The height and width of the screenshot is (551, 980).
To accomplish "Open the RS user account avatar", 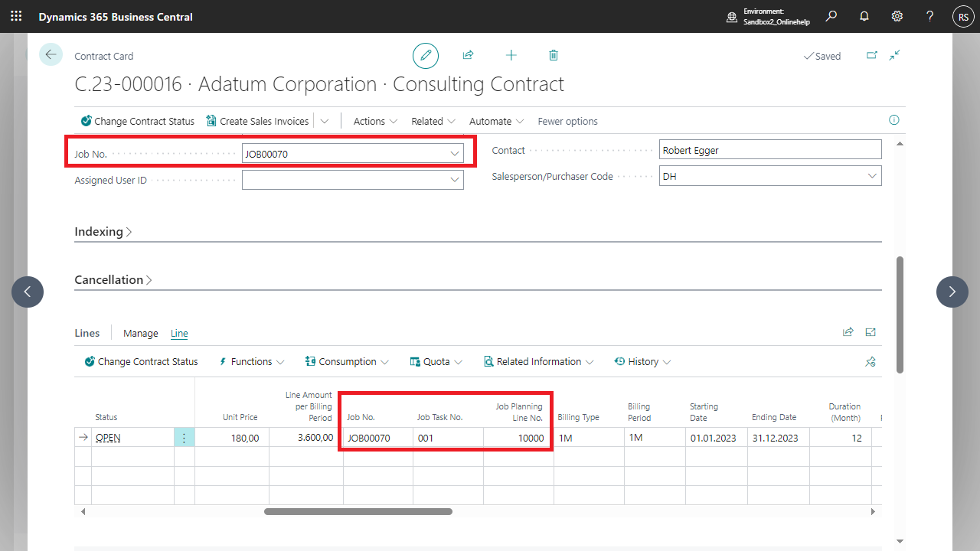I will coord(962,17).
